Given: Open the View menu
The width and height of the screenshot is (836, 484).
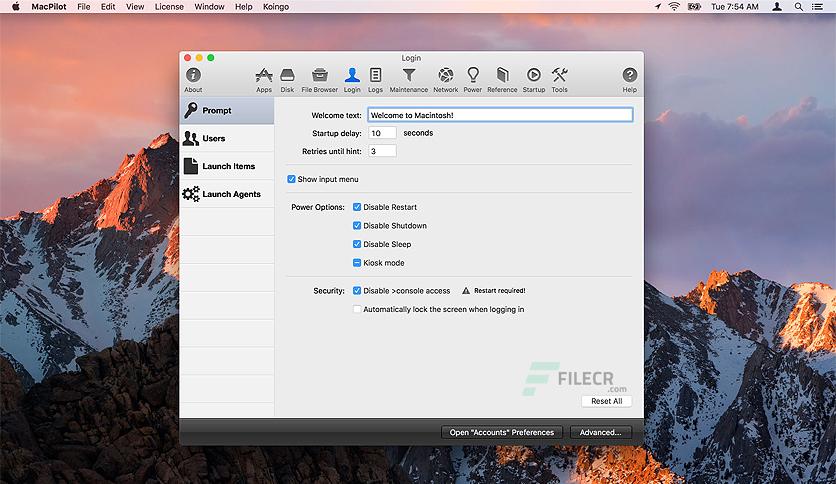Looking at the screenshot, I should pos(135,6).
